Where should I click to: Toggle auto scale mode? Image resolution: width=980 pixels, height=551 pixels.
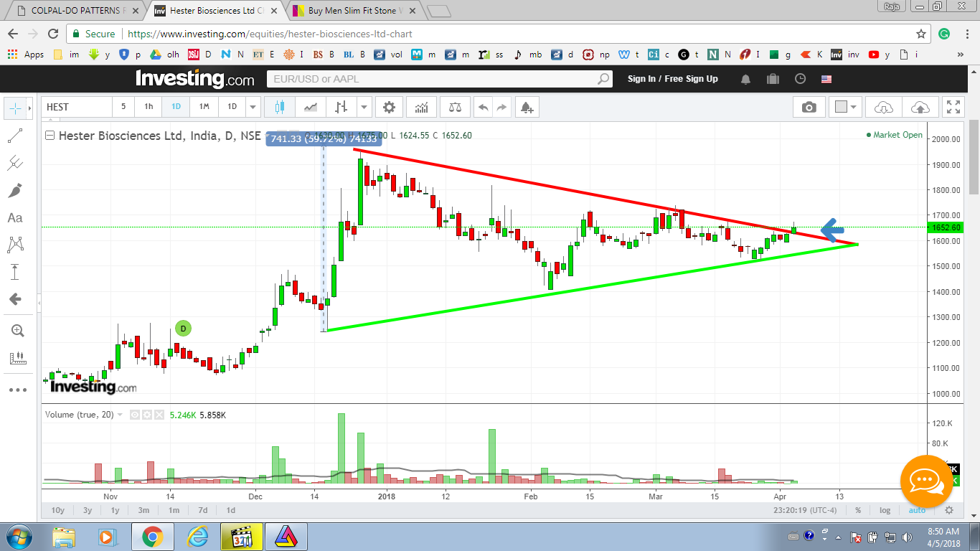click(917, 510)
